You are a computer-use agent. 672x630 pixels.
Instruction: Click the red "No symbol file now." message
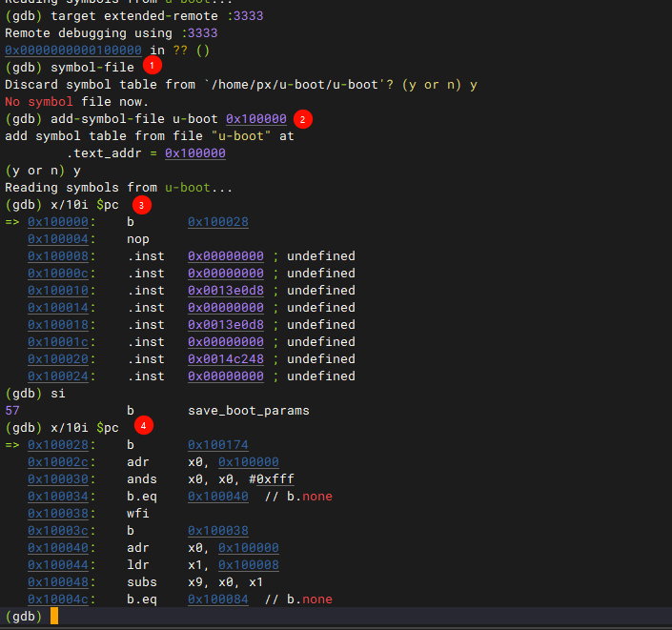click(76, 101)
